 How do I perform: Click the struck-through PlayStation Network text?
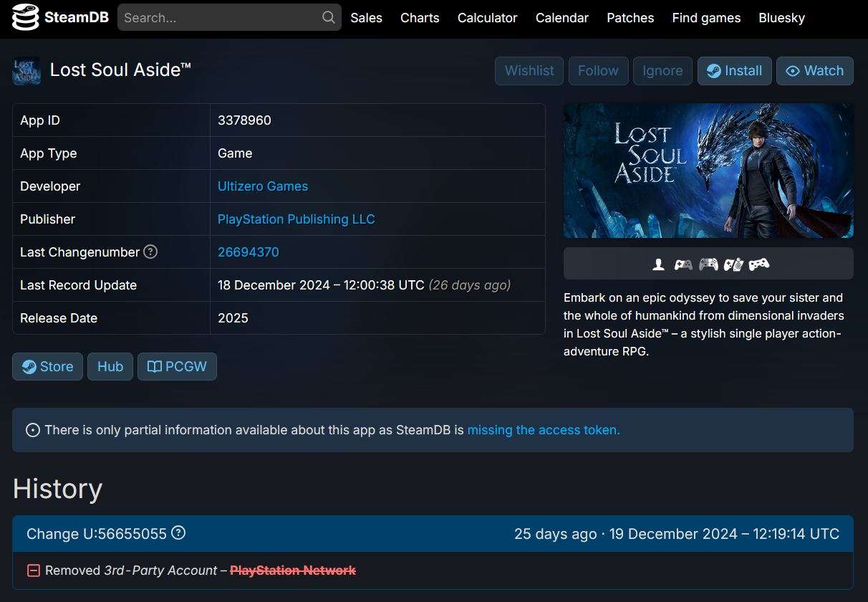coord(293,570)
